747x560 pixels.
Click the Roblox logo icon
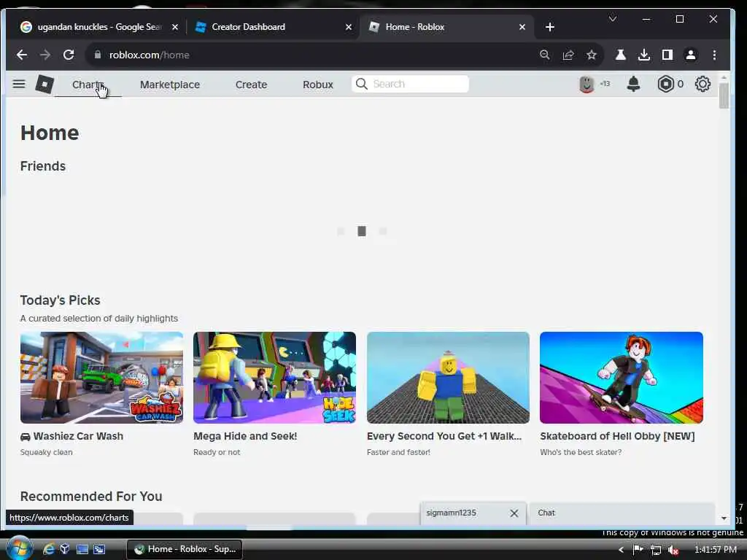click(x=44, y=85)
